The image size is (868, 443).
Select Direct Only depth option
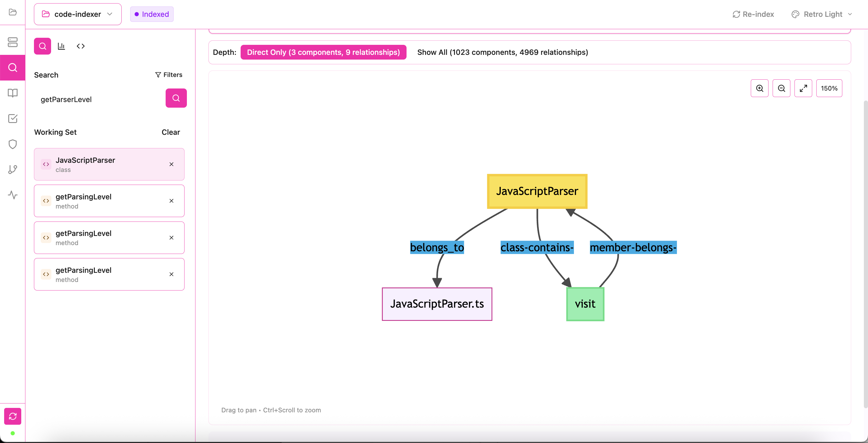point(323,52)
